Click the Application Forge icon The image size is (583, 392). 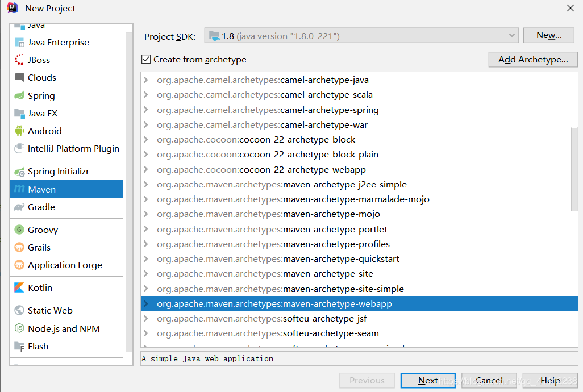pos(19,265)
